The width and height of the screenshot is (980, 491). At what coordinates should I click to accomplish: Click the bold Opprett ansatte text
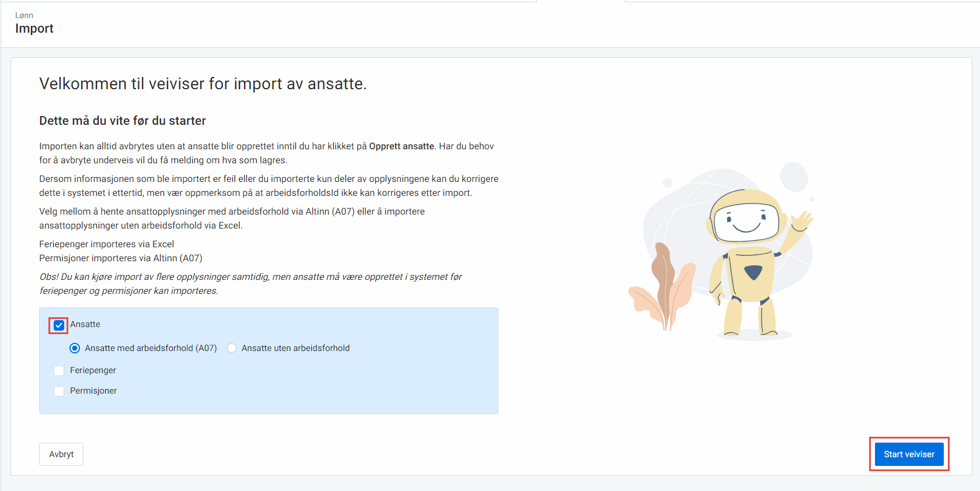tap(402, 146)
